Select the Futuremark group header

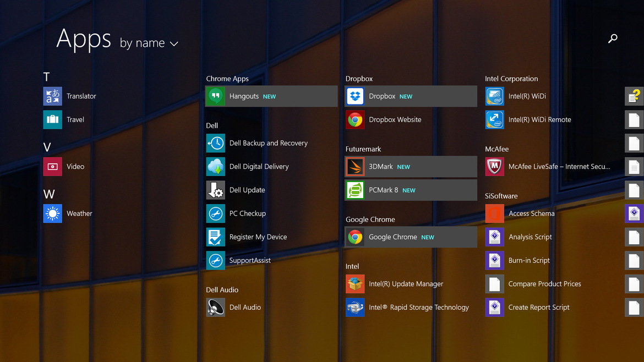[363, 149]
